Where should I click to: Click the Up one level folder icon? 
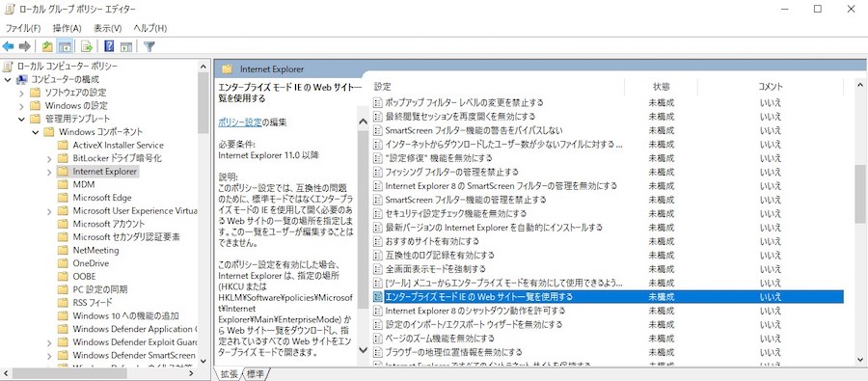coord(47,46)
